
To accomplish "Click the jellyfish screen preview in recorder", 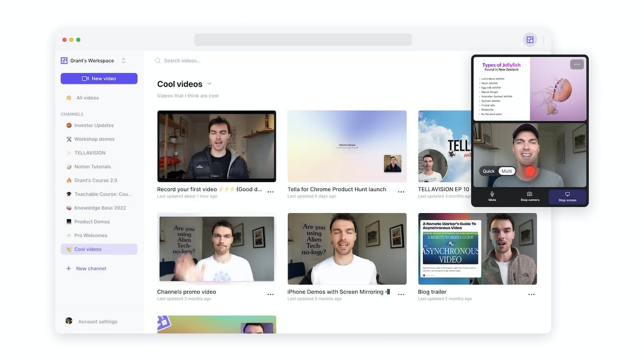I will [x=530, y=88].
